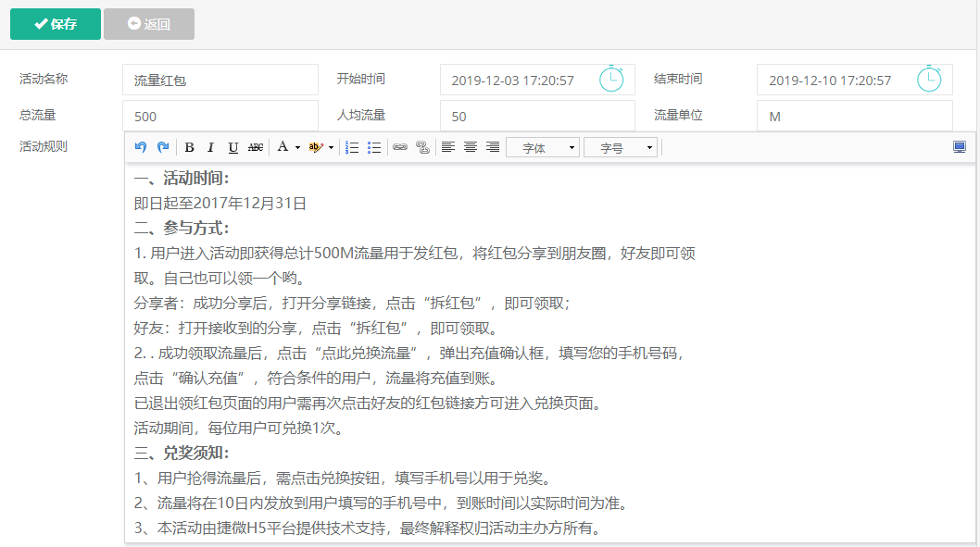Click the line starting 点击“确认充值”
This screenshot has height=547, width=980.
(x=317, y=379)
